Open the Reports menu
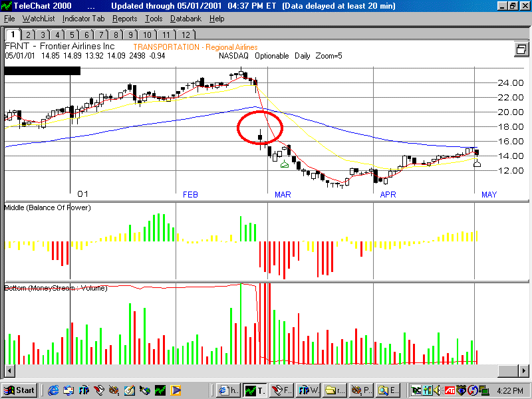This screenshot has width=532, height=399. (125, 19)
